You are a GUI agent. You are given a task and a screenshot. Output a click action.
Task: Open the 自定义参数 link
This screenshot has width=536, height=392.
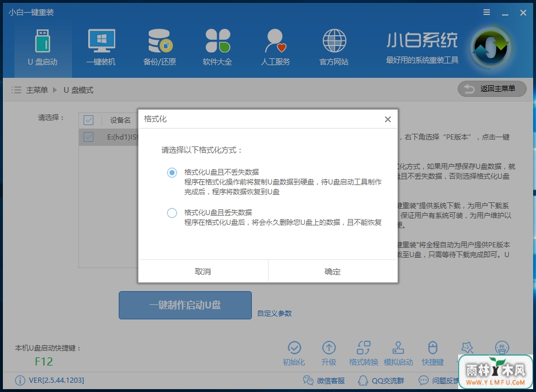[x=274, y=314]
